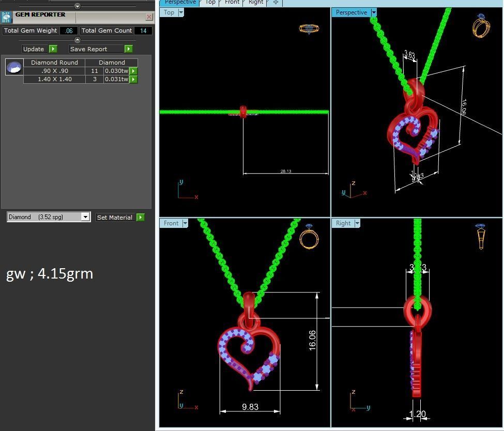Click the green arrow beside Set Material
Viewport: 504px width, 431px height.
click(141, 217)
